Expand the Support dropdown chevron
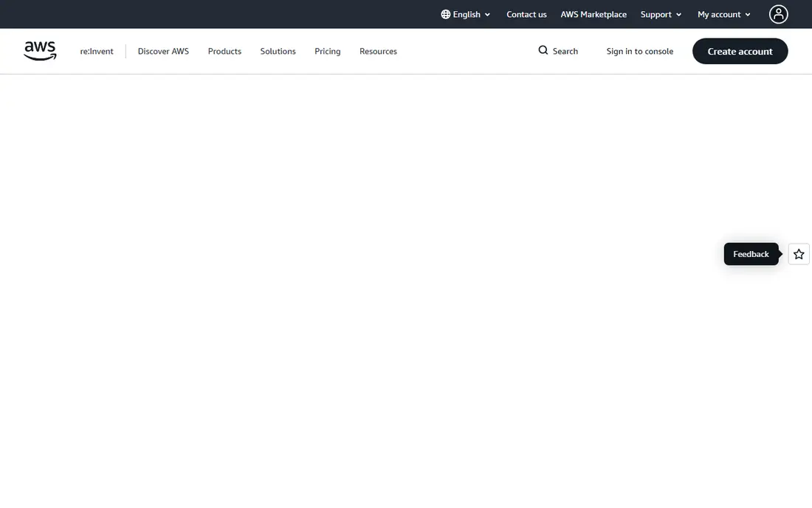 pos(678,15)
